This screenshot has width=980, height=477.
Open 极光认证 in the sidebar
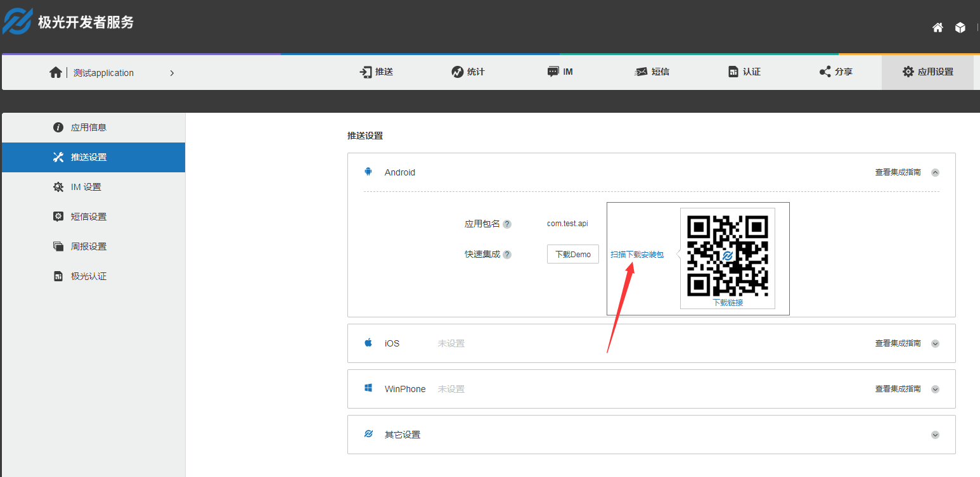pyautogui.click(x=93, y=276)
